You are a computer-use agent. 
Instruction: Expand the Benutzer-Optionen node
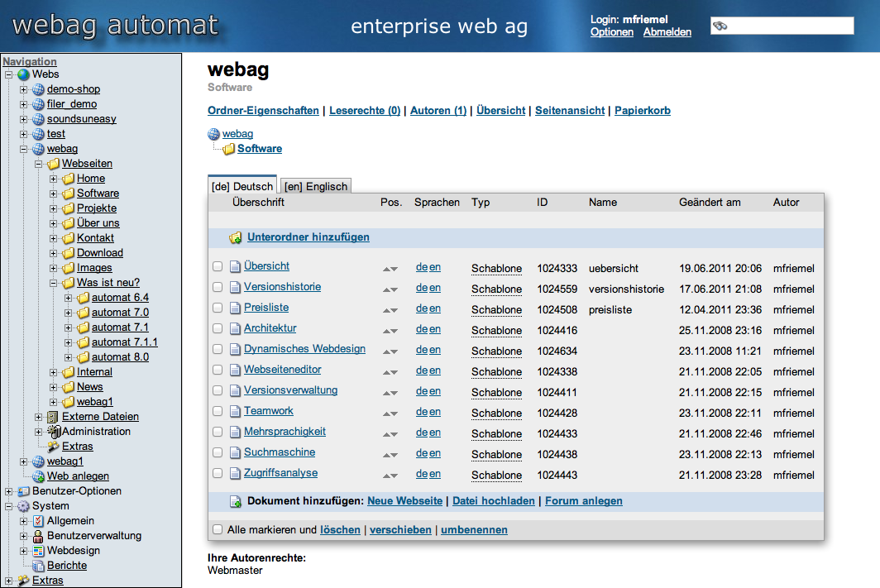(9, 491)
